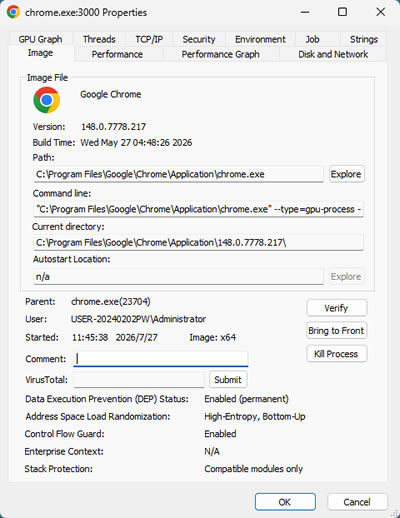
Task: Click the Control Flow Guard value Enabled
Action: (x=220, y=434)
